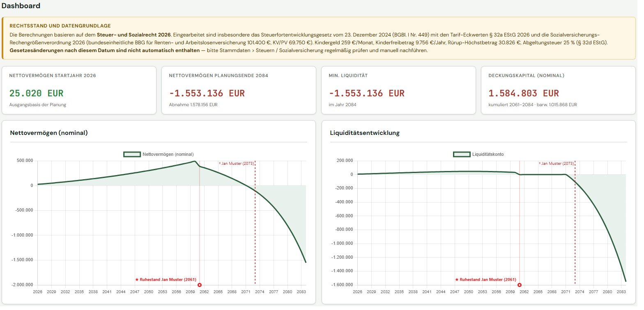644x310 pixels.
Task: Toggle the Nettovermögen (nominal) legend label
Action: 168,155
